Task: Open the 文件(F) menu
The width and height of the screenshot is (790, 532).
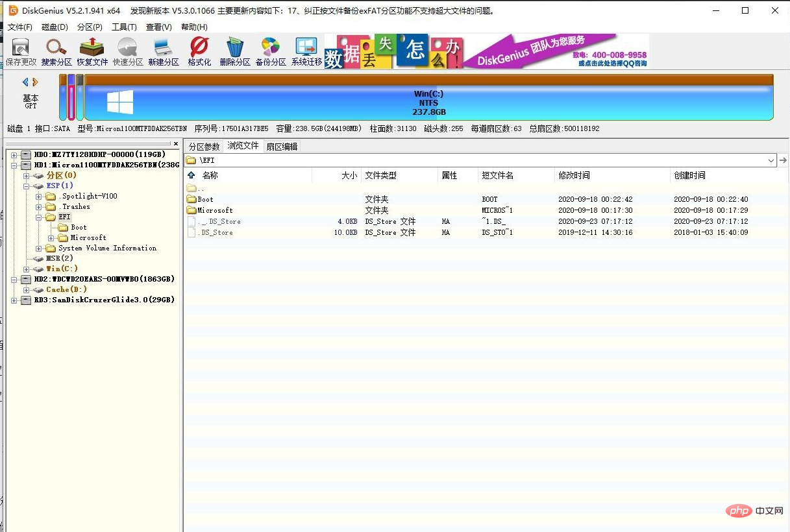Action: tap(20, 27)
